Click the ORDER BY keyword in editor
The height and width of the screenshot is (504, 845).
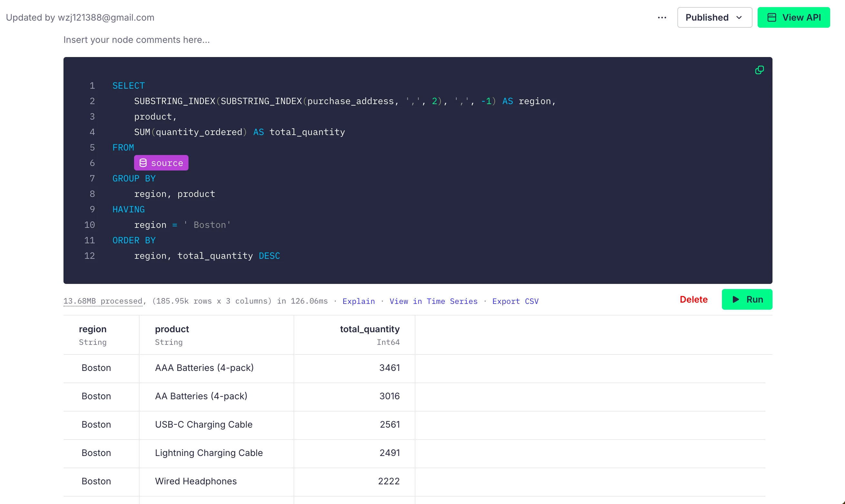click(134, 240)
